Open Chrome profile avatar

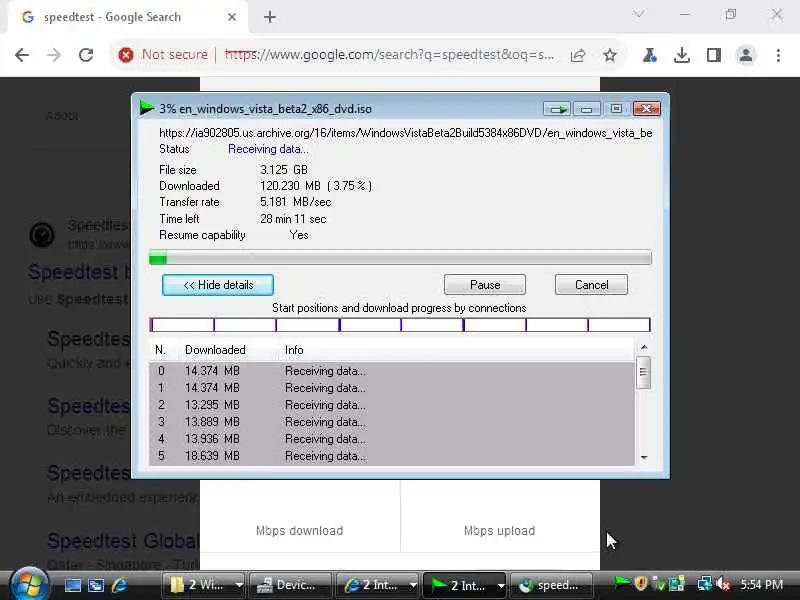746,55
